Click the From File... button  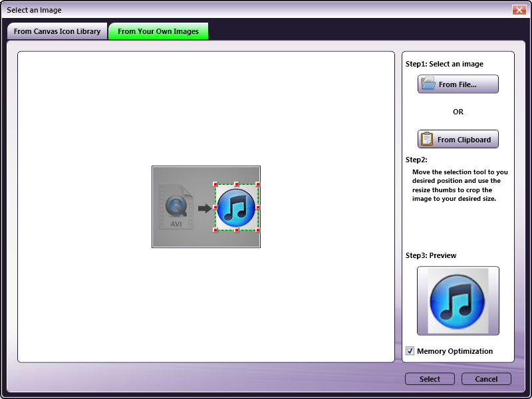pyautogui.click(x=458, y=84)
